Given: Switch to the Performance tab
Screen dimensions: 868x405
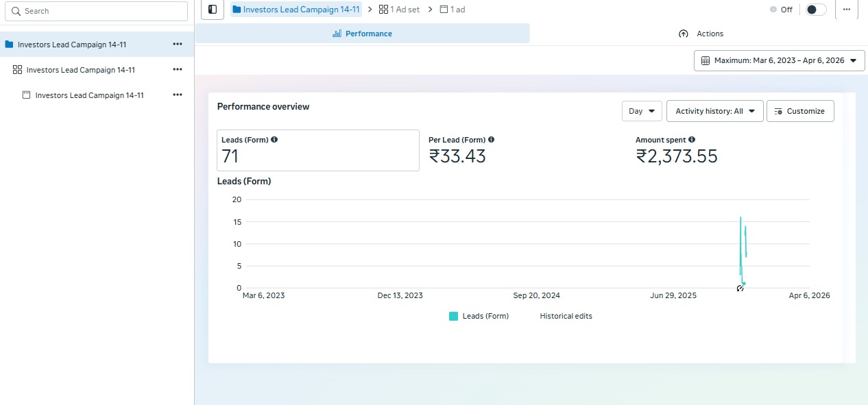Looking at the screenshot, I should (x=363, y=34).
